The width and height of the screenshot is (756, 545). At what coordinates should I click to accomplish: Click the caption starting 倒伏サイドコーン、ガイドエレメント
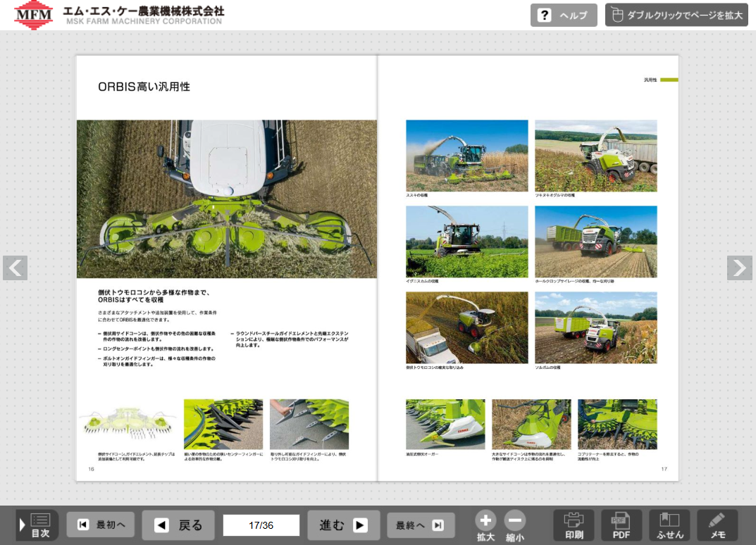point(137,456)
